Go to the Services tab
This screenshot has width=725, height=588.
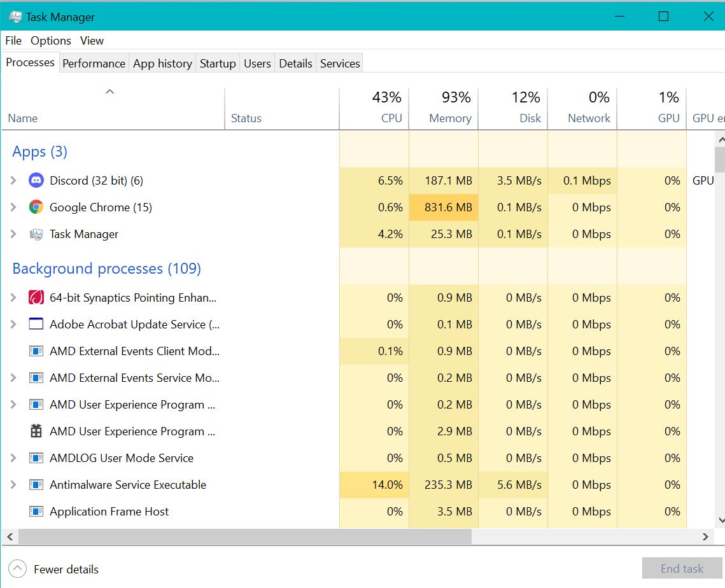click(340, 64)
